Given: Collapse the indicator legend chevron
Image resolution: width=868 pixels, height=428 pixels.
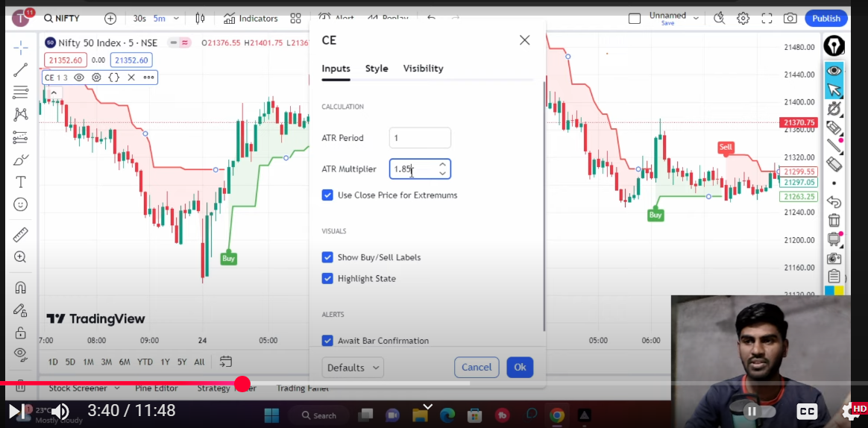Looking at the screenshot, I should tap(54, 93).
